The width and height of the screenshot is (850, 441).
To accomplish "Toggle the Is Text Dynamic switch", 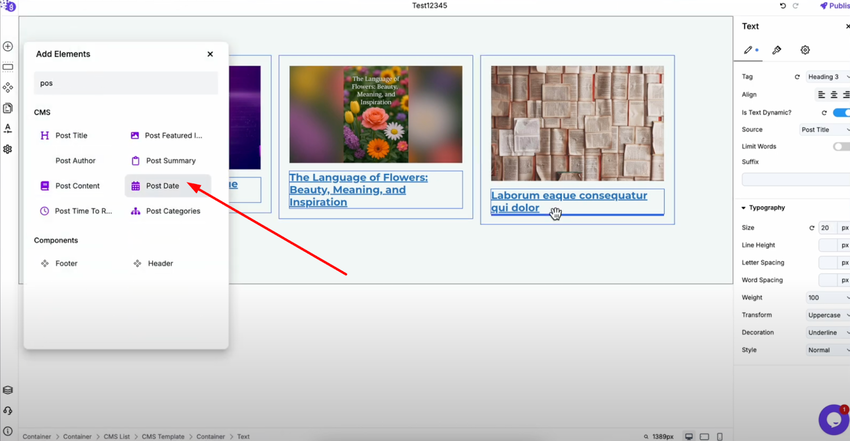I will 840,113.
